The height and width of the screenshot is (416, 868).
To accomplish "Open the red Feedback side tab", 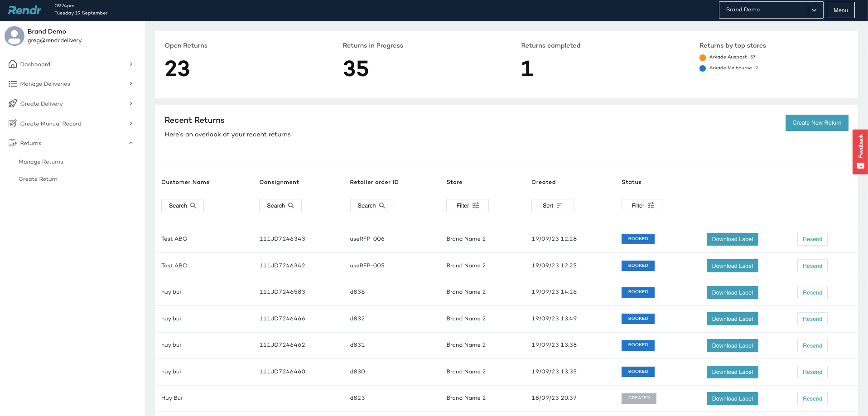I will pyautogui.click(x=860, y=152).
